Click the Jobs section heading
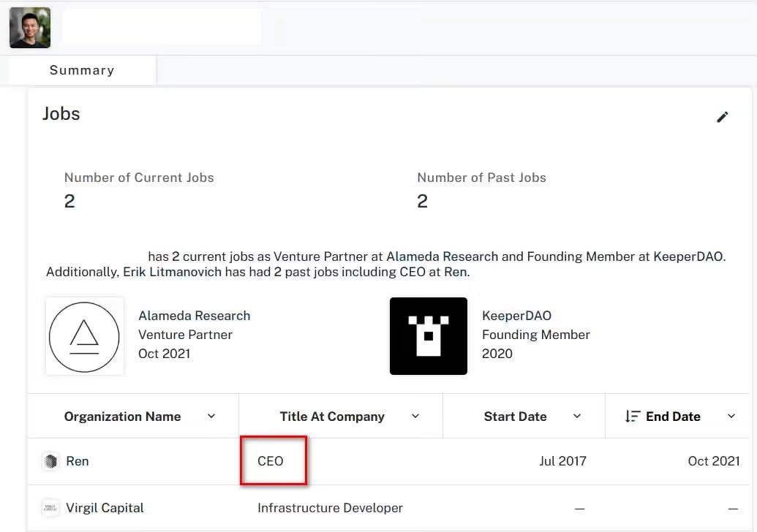The image size is (757, 532). (61, 114)
